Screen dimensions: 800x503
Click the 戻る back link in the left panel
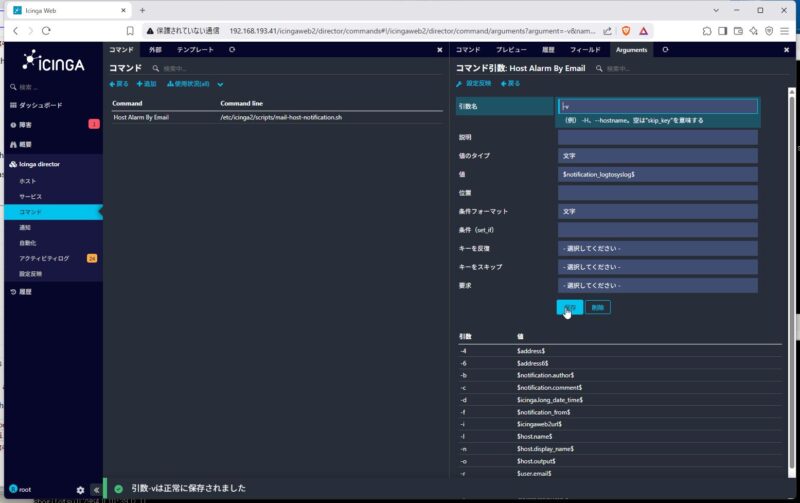pyautogui.click(x=119, y=84)
